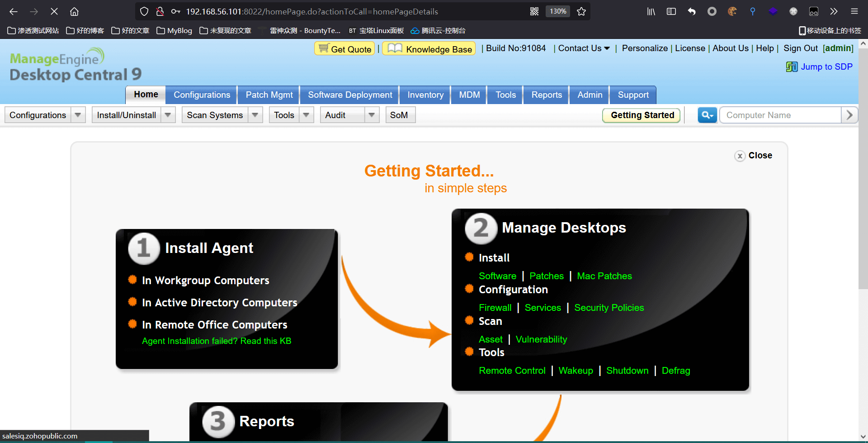Click the Personalize link
The image size is (868, 443).
645,48
